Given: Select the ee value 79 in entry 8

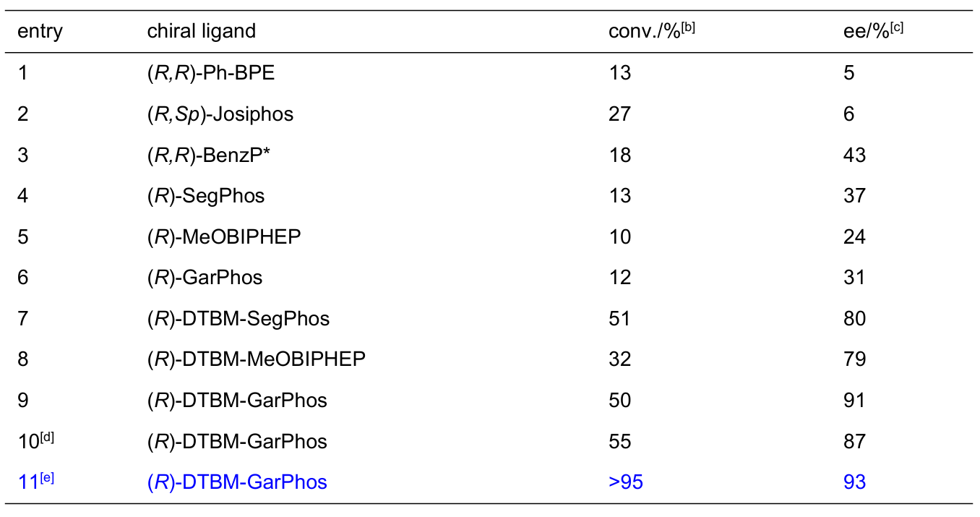Looking at the screenshot, I should [854, 359].
